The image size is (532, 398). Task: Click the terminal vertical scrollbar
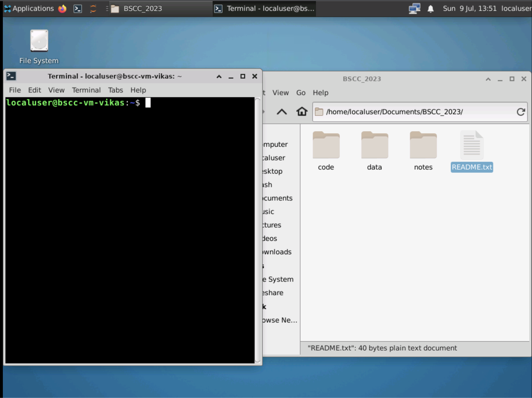pyautogui.click(x=257, y=230)
